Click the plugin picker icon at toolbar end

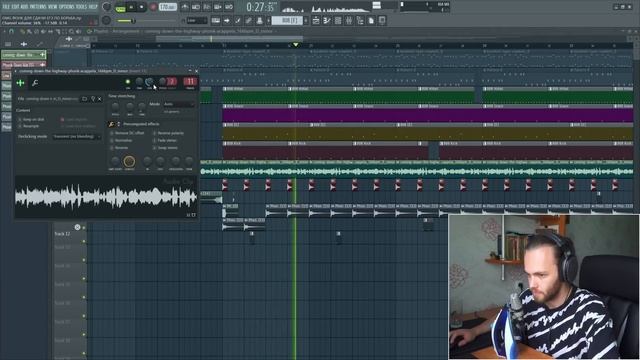click(382, 20)
